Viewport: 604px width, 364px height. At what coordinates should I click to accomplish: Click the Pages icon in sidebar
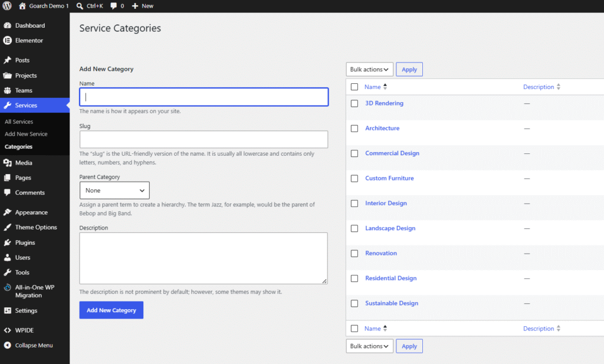click(x=7, y=178)
